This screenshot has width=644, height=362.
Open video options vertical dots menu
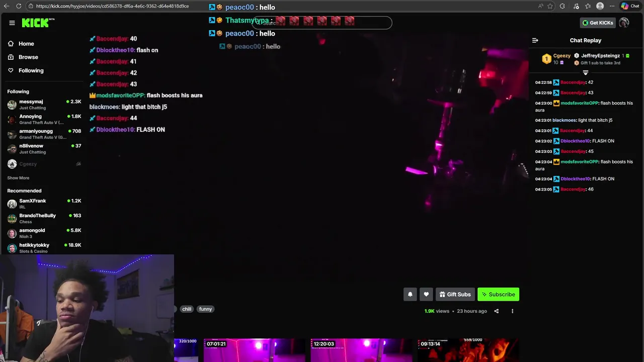click(512, 311)
